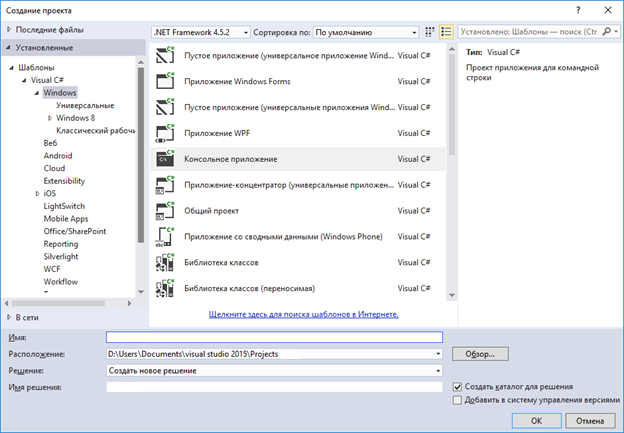This screenshot has height=433, width=624.
Task: Expand the Windows 8 tree node
Action: coord(50,118)
